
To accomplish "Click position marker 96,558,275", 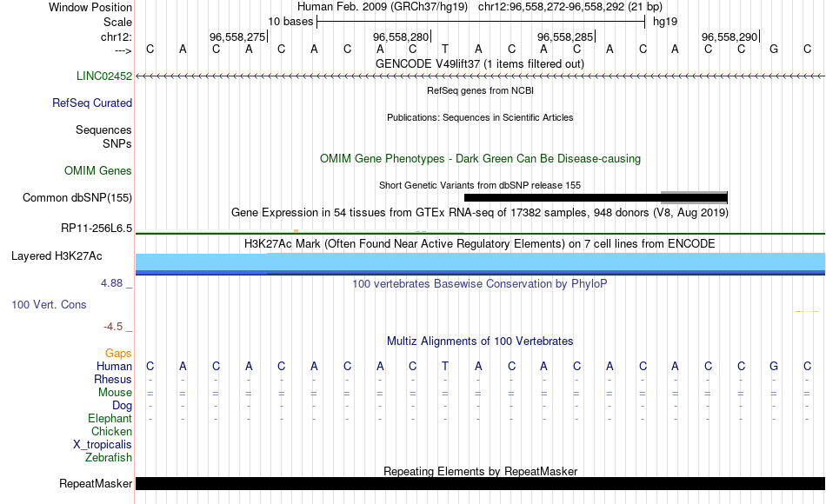I will click(x=237, y=36).
